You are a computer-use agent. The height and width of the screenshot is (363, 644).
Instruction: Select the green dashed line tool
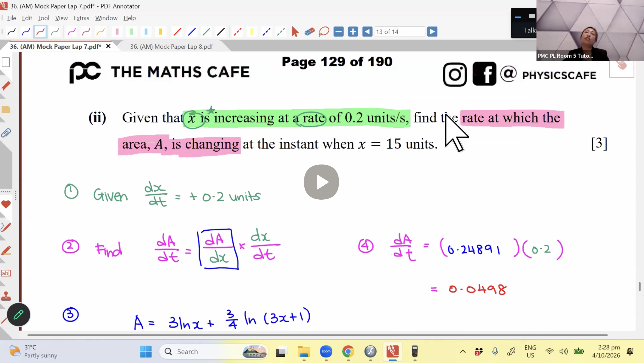coord(281,32)
